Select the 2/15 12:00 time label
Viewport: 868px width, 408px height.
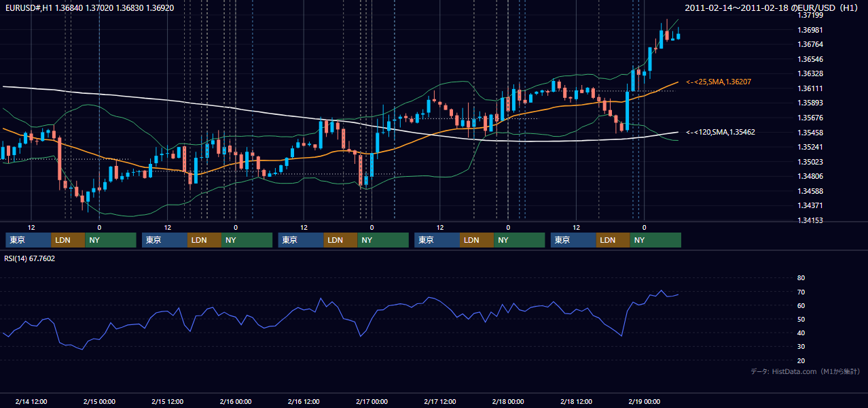click(x=167, y=401)
